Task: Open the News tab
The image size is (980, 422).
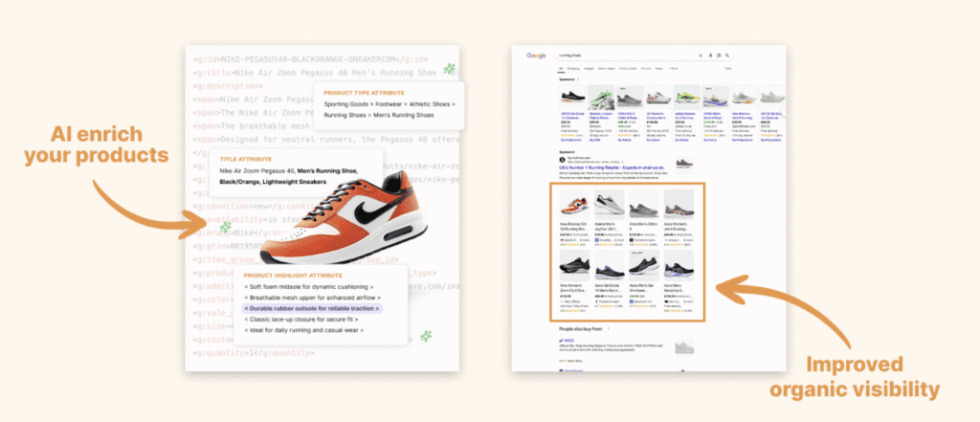Action: [658, 68]
